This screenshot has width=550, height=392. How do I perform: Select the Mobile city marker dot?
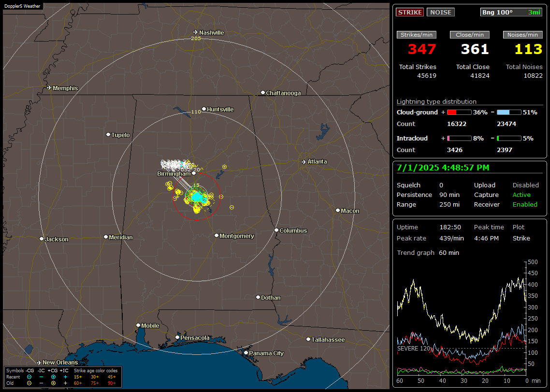point(138,325)
